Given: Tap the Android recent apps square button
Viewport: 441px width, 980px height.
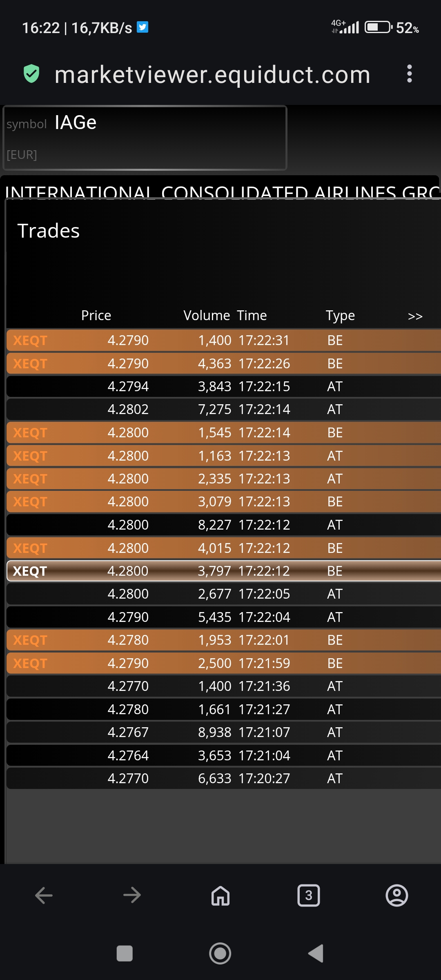Looking at the screenshot, I should click(125, 953).
